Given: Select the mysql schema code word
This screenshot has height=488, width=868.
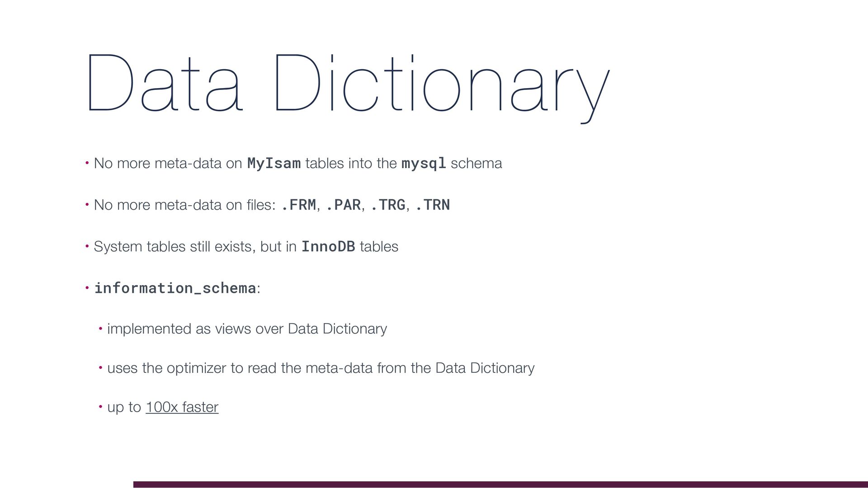Looking at the screenshot, I should click(424, 164).
